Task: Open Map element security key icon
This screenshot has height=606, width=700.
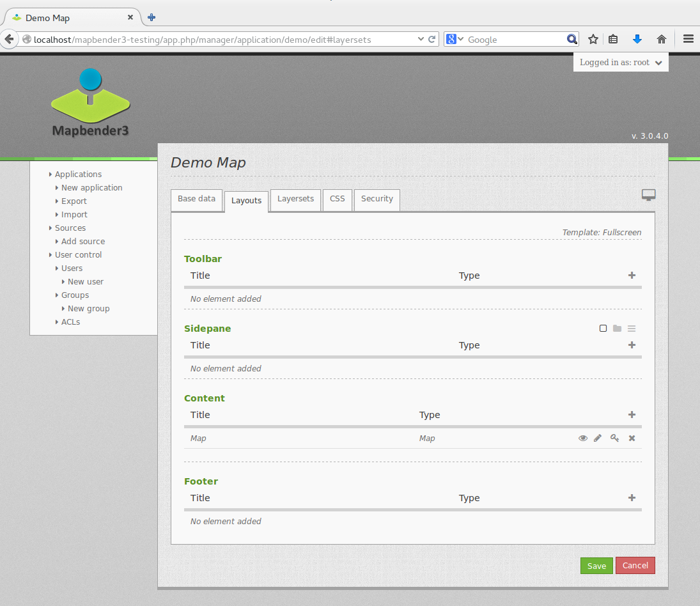Action: 614,439
